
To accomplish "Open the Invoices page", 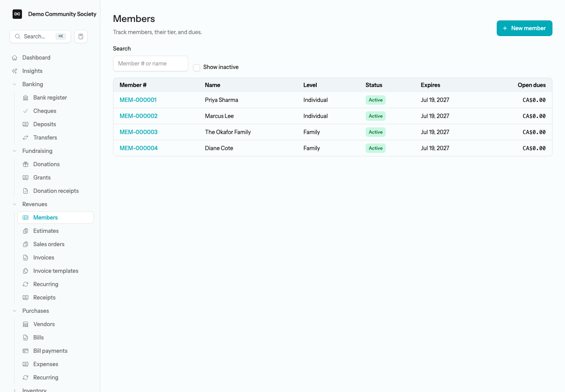I will tap(44, 258).
